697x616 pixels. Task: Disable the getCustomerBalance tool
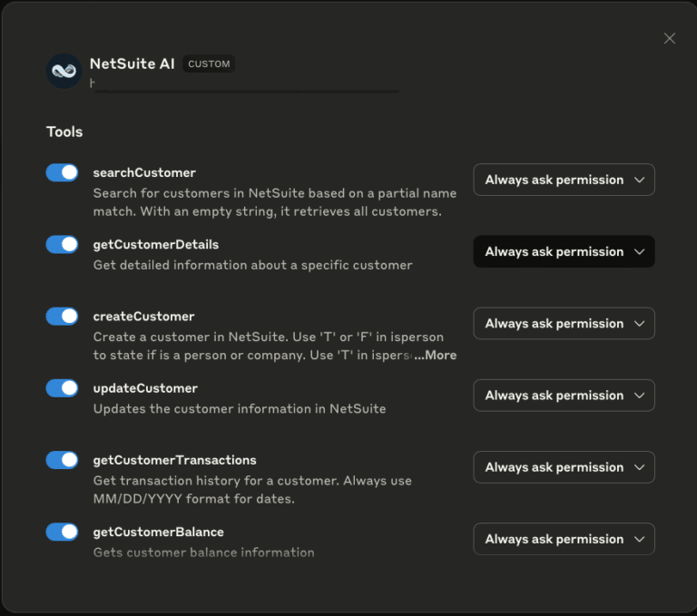pos(63,532)
